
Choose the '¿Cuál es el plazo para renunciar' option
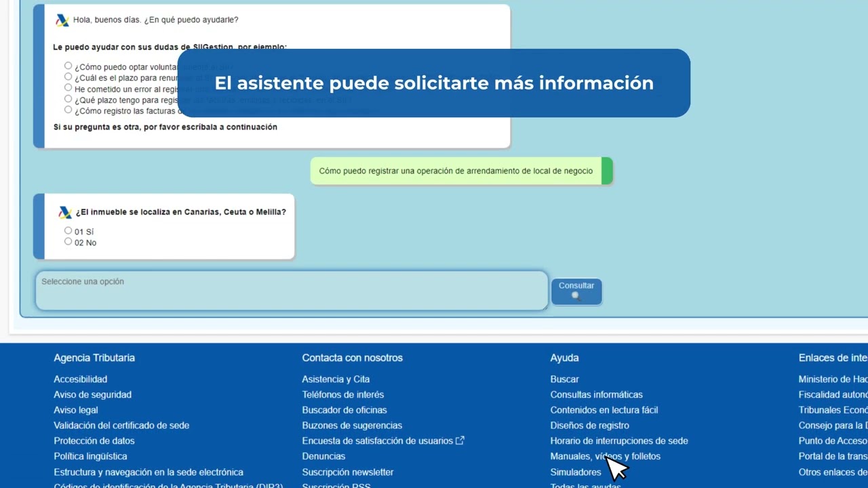coord(68,77)
